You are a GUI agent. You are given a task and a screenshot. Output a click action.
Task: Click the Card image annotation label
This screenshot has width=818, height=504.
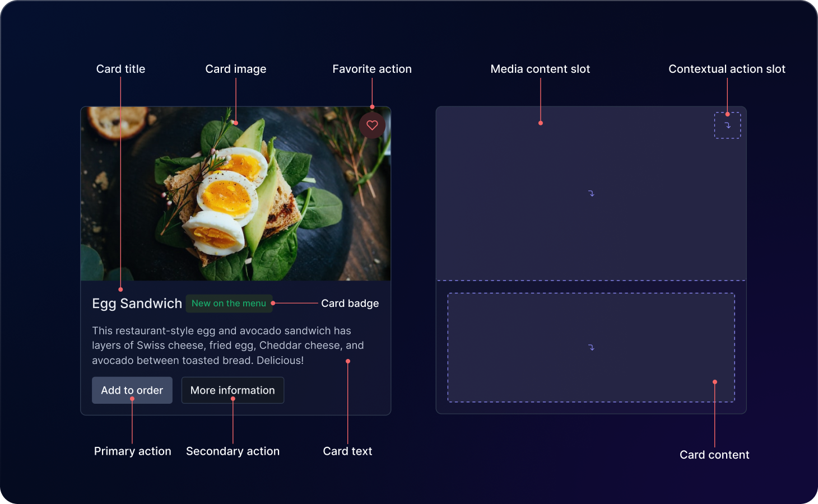coord(236,69)
